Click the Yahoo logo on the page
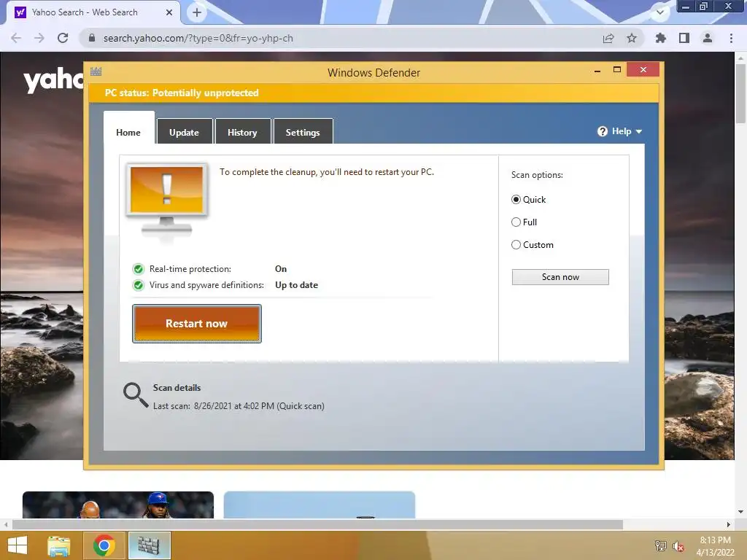 click(53, 80)
